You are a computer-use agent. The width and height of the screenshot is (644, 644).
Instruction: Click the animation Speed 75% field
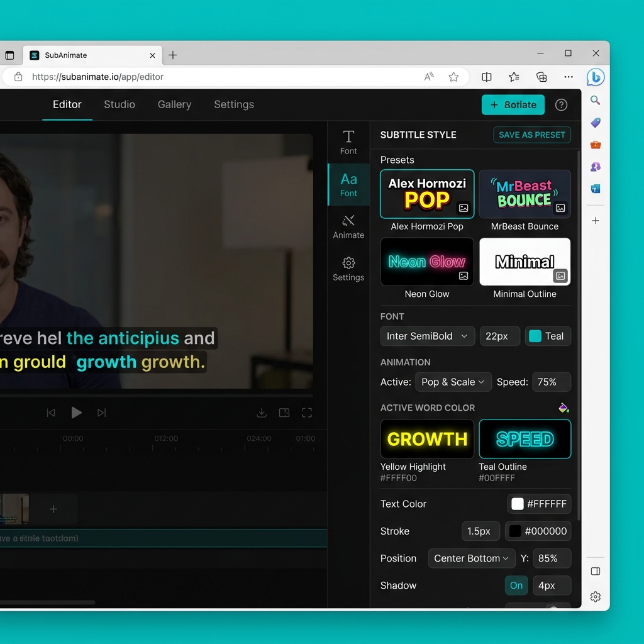pyautogui.click(x=552, y=382)
